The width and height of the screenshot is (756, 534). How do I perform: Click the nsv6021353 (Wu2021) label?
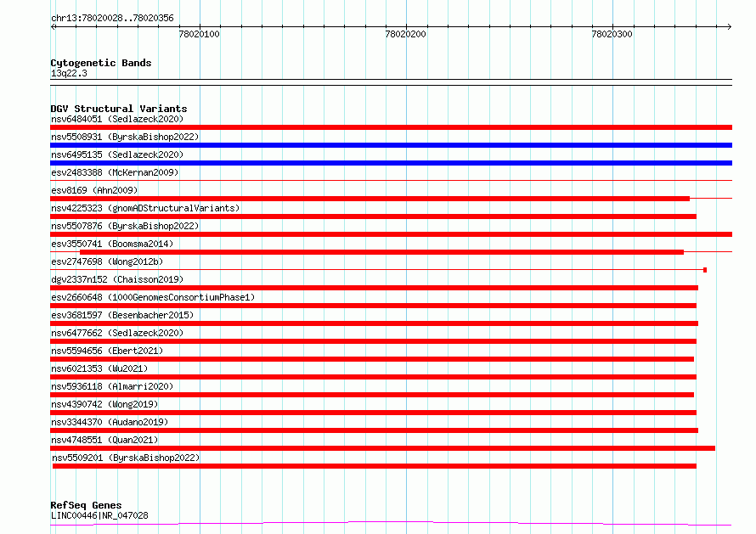pos(99,368)
